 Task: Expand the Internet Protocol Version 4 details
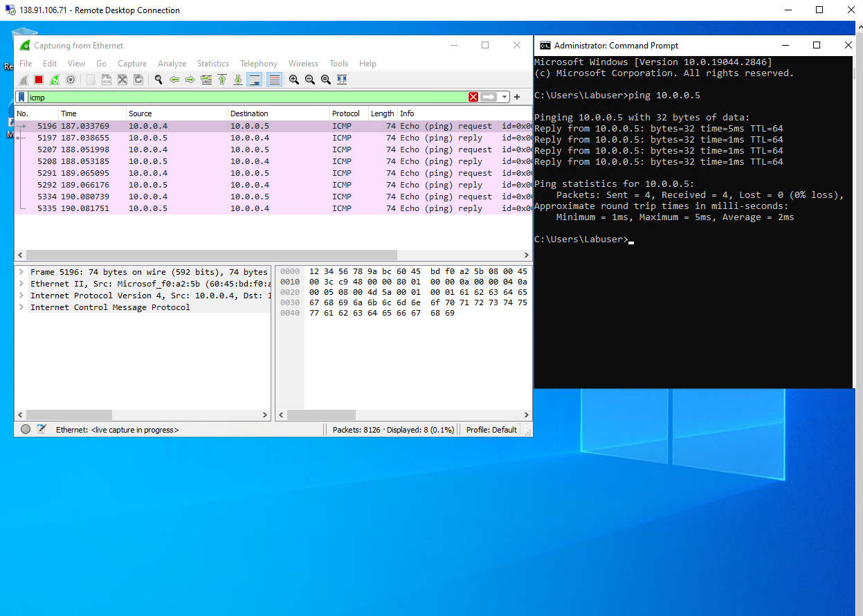[x=21, y=295]
